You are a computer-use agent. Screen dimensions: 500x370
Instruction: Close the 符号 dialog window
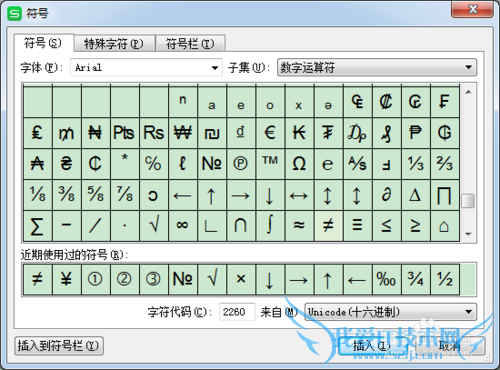click(x=472, y=9)
